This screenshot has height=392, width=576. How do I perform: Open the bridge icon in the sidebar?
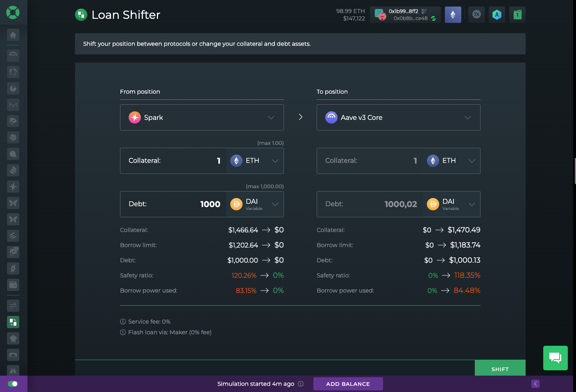coord(13,355)
